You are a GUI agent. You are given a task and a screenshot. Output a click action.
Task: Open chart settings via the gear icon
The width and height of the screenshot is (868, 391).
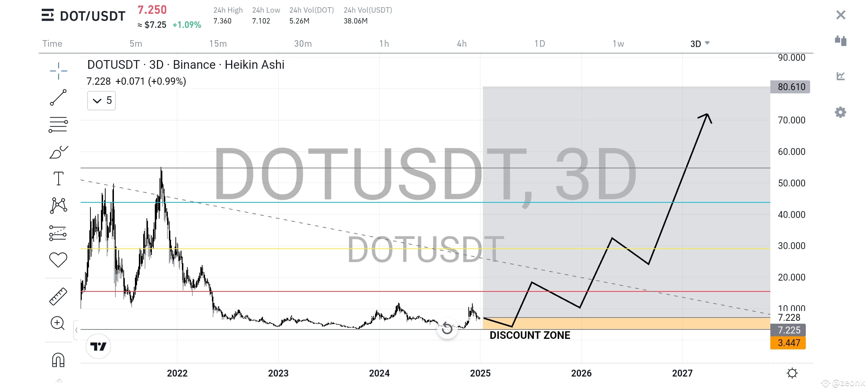point(841,112)
